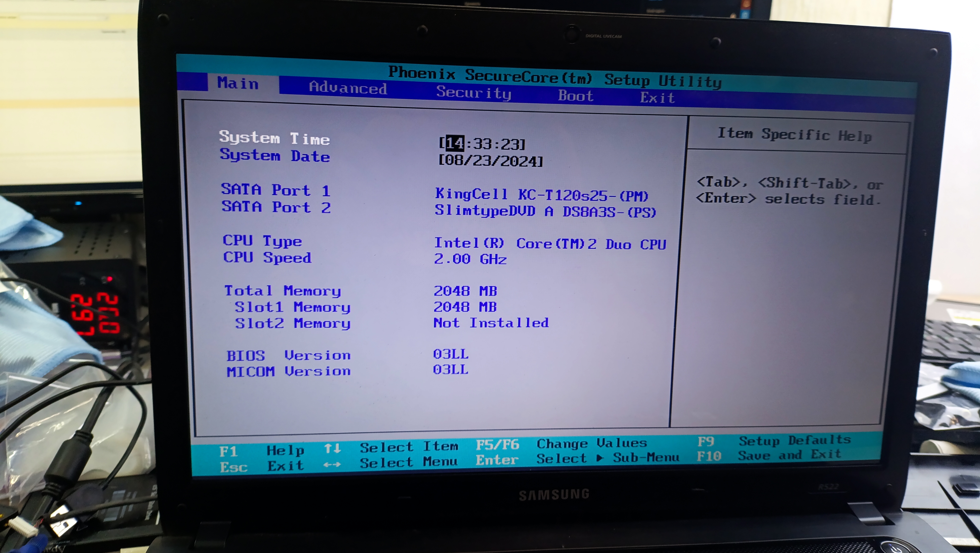
Task: Click the Esc Exit key hint
Action: (x=262, y=466)
